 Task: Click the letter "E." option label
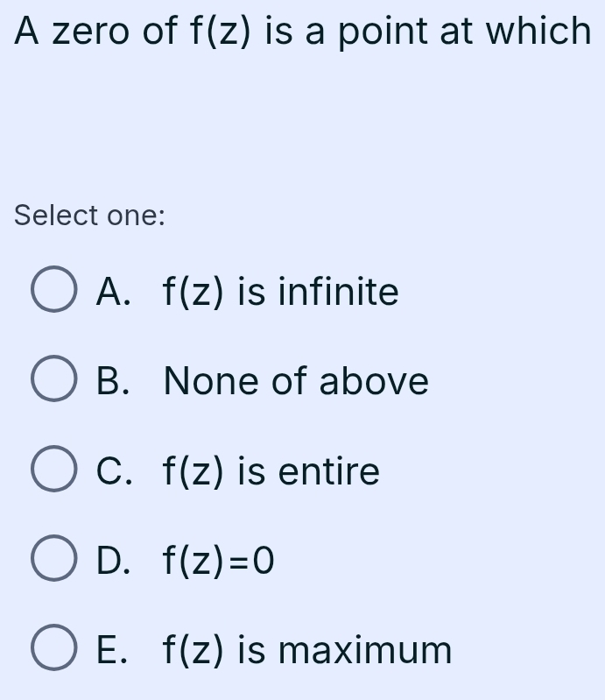click(x=114, y=650)
